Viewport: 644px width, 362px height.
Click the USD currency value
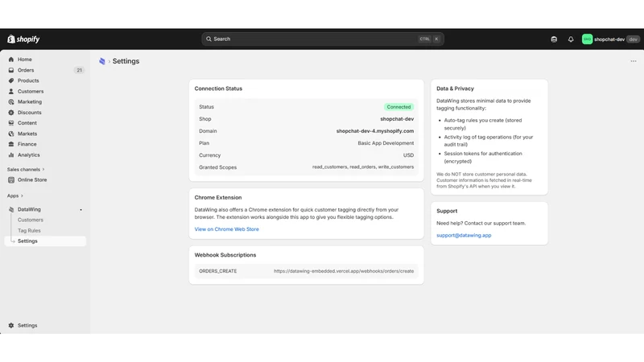click(x=408, y=155)
